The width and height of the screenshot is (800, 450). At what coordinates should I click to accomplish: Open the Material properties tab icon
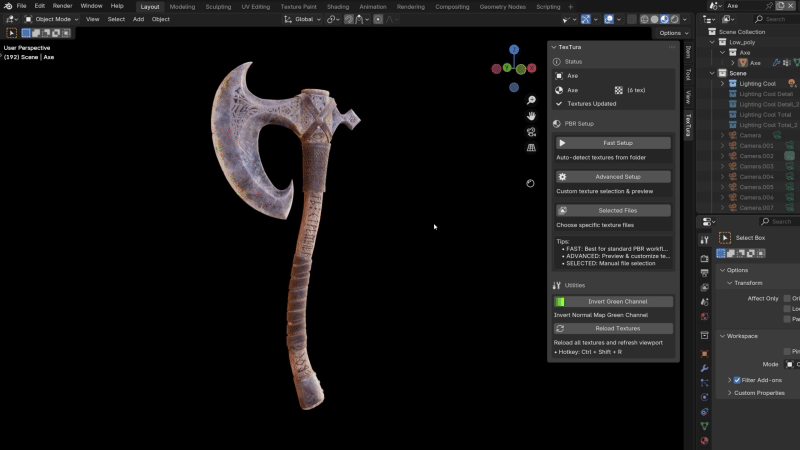click(x=705, y=441)
